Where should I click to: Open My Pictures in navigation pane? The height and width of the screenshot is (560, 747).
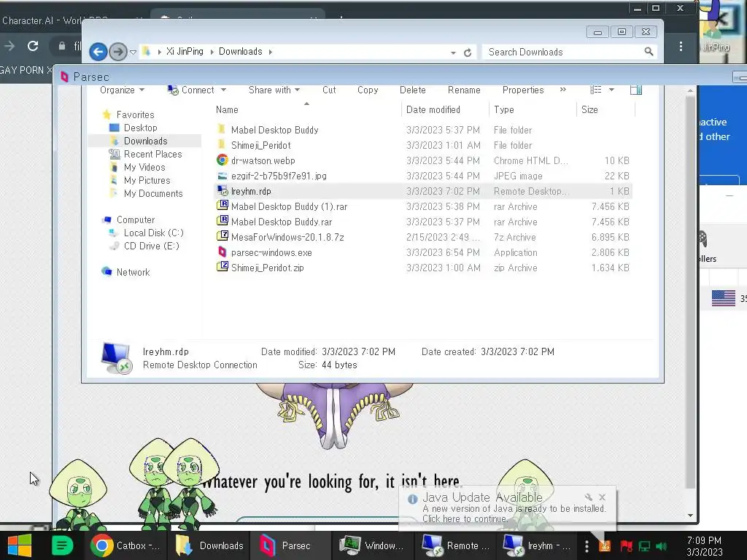click(147, 180)
